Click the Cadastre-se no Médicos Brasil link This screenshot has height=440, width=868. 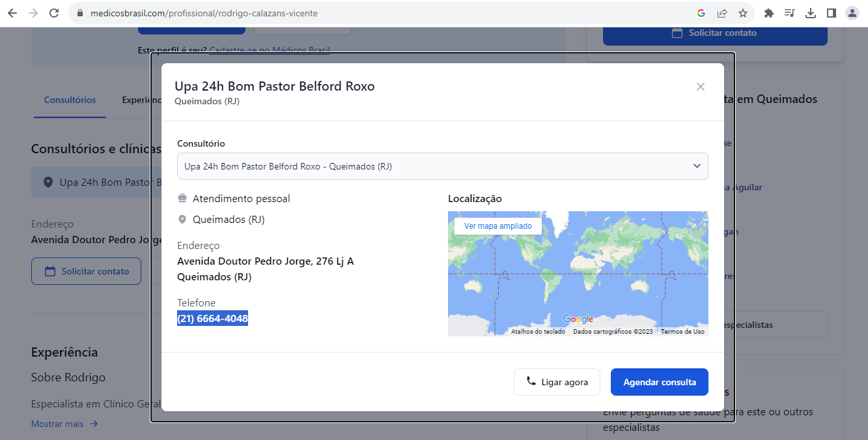pos(270,50)
